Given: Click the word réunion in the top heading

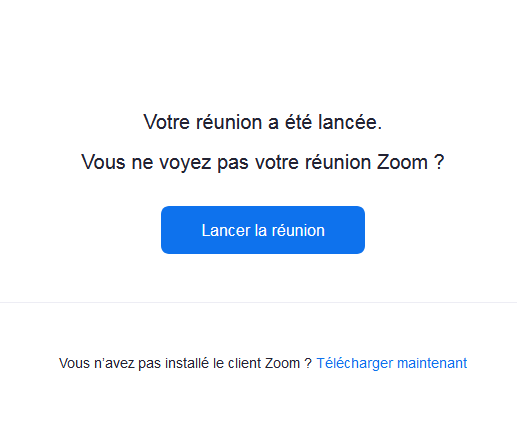Looking at the screenshot, I should point(229,122).
